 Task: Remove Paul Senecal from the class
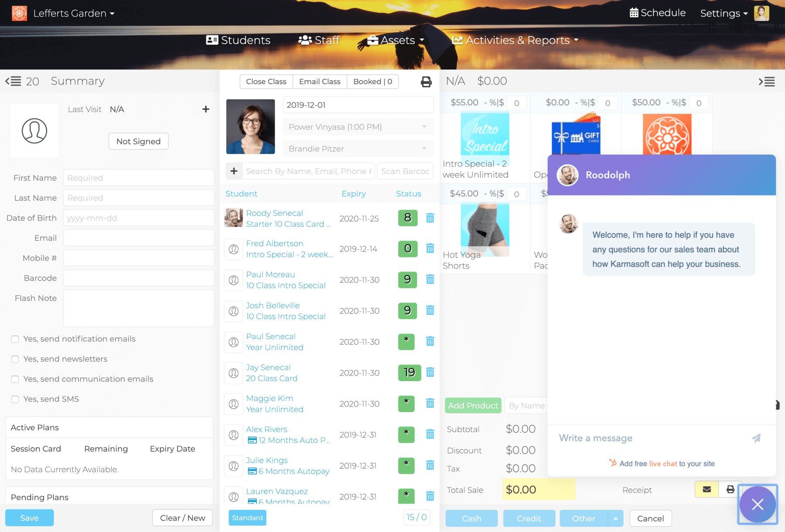[430, 341]
